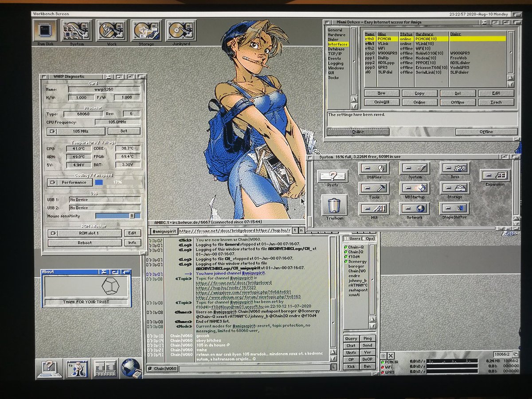This screenshot has width=532, height=399.
Task: Click the Chain|W060 nick button in AmIRC
Action: (162, 368)
